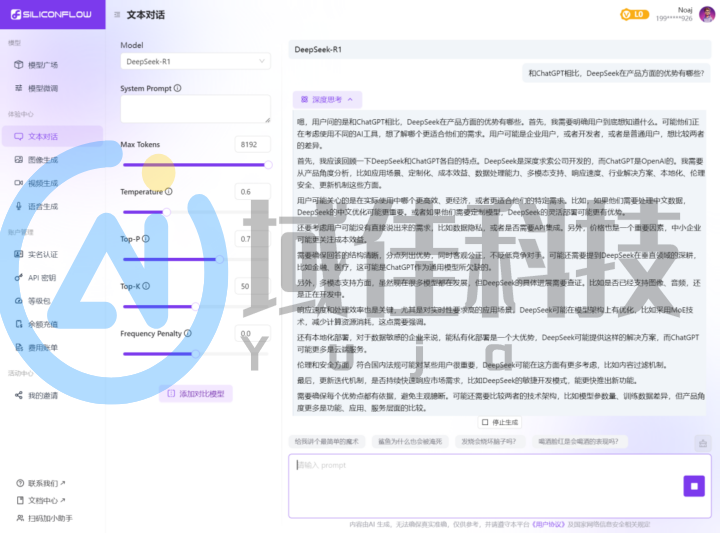
Task: Click the L0 level badge
Action: 634,15
